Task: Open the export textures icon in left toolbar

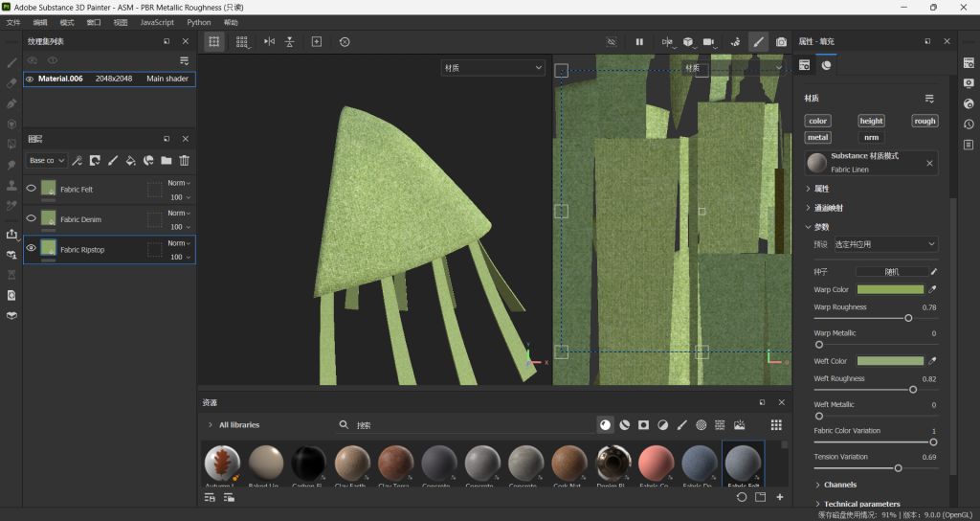Action: (x=11, y=234)
